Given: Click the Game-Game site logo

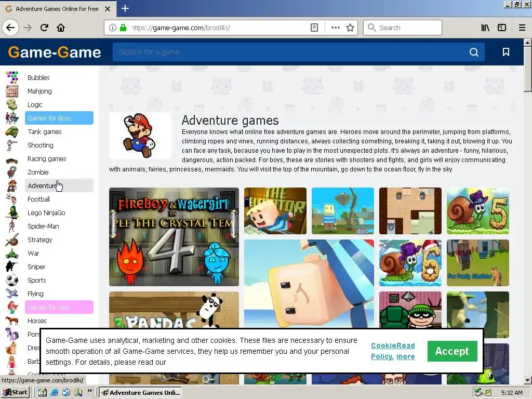Looking at the screenshot, I should [x=54, y=52].
